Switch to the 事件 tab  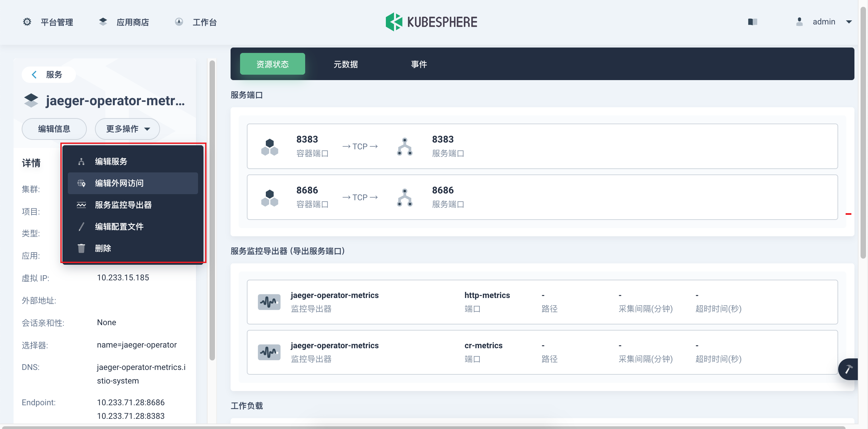419,64
